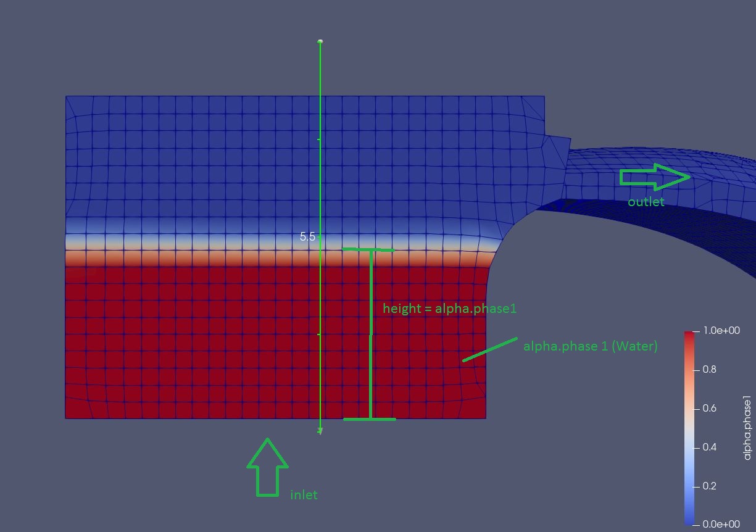The image size is (756, 532).
Task: Click the 0.0e+00 legend minimum label
Action: tap(721, 524)
